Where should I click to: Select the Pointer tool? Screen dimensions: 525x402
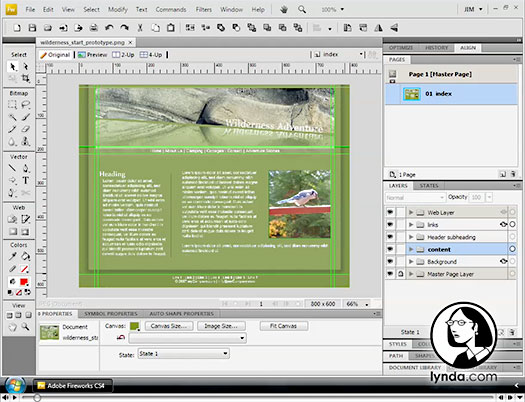(x=13, y=67)
